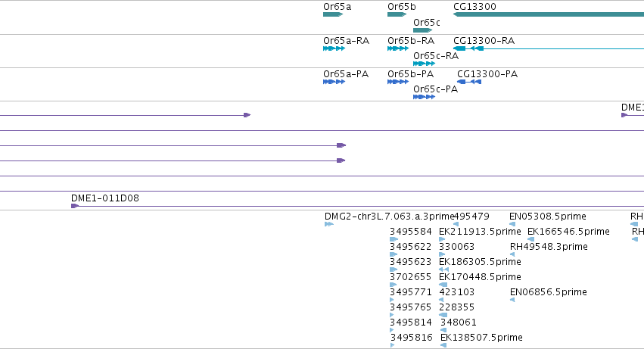Select DMG2-chr3L.7.063.a.3prime feature glyph
The height and width of the screenshot is (349, 644).
pos(329,224)
